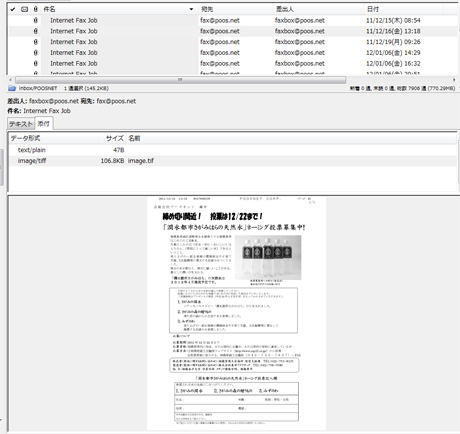The width and height of the screenshot is (460, 434).
Task: Click the データ形式 column header
Action: point(25,138)
